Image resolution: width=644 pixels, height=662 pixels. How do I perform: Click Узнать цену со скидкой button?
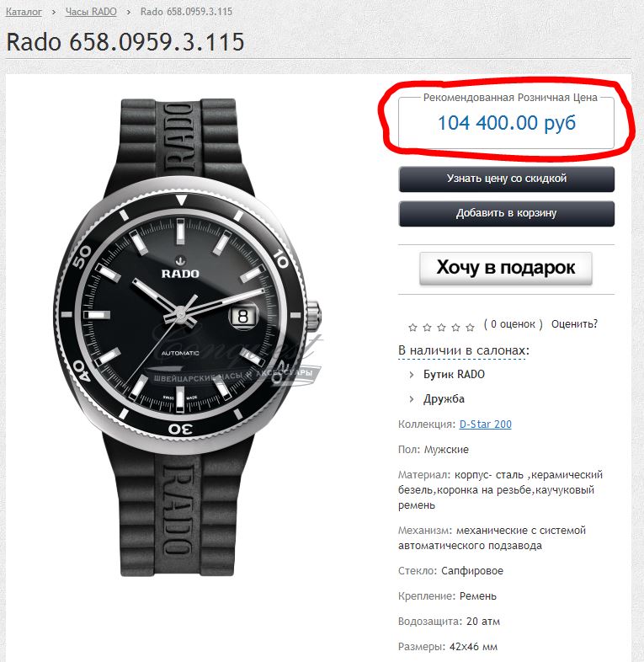pyautogui.click(x=506, y=179)
